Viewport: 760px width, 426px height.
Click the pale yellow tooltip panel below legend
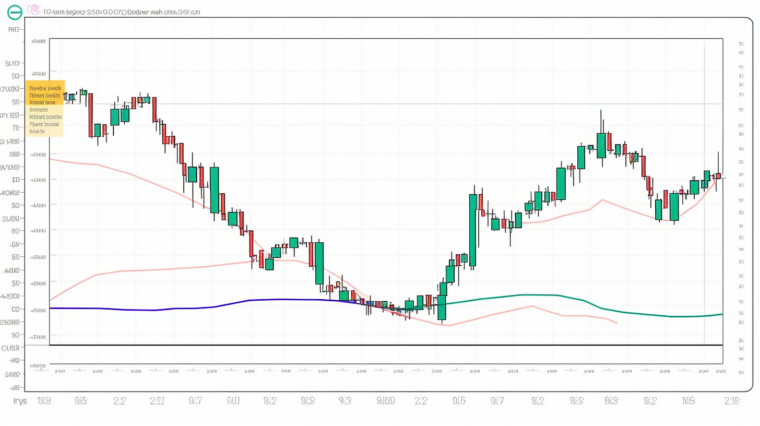click(44, 121)
